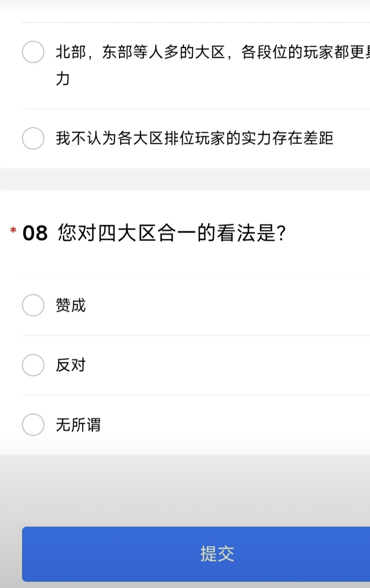
Task: Click the red required asterisk marker
Action: [x=13, y=231]
